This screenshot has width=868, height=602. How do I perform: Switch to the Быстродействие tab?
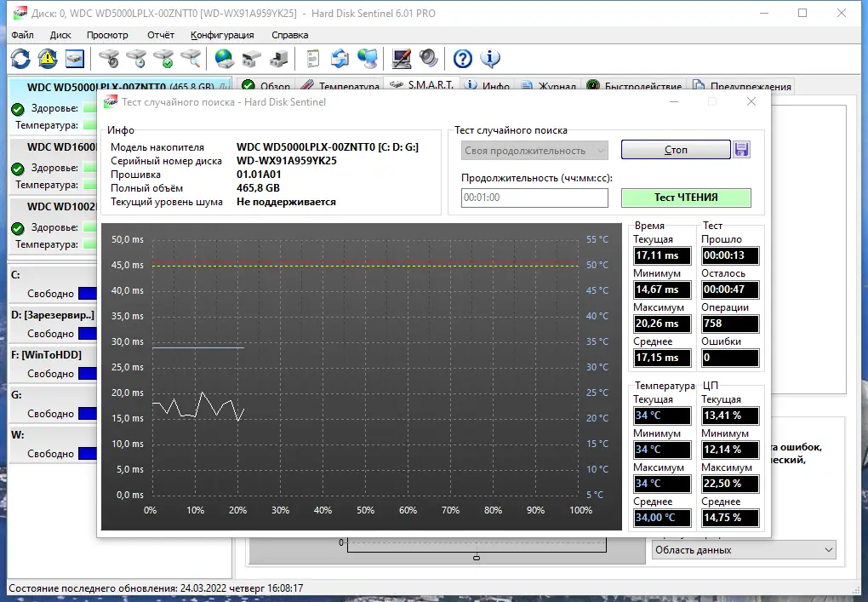634,86
